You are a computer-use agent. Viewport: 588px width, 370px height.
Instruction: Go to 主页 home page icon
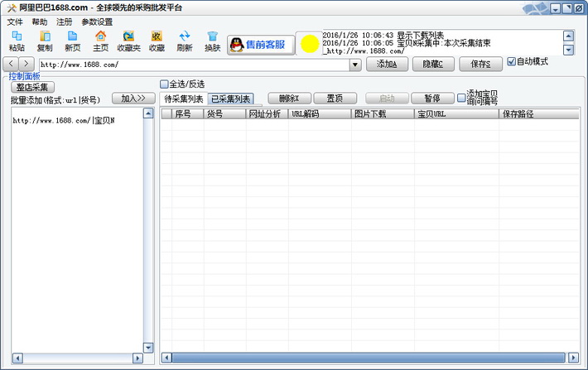(x=100, y=41)
